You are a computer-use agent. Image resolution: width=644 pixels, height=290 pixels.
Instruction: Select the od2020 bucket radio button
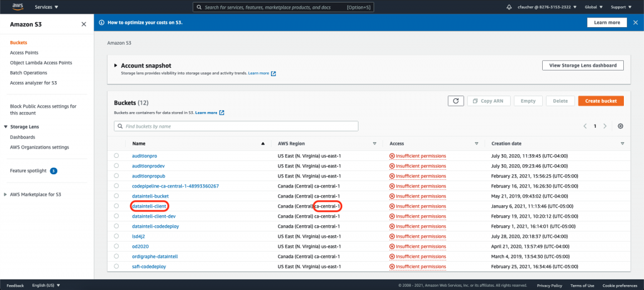click(x=116, y=246)
